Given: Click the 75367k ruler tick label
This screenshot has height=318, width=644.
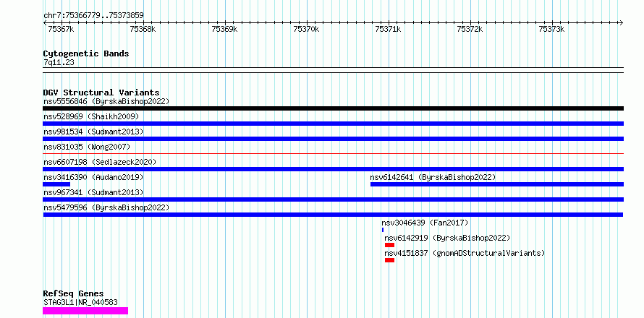Looking at the screenshot, I should click(x=62, y=29).
